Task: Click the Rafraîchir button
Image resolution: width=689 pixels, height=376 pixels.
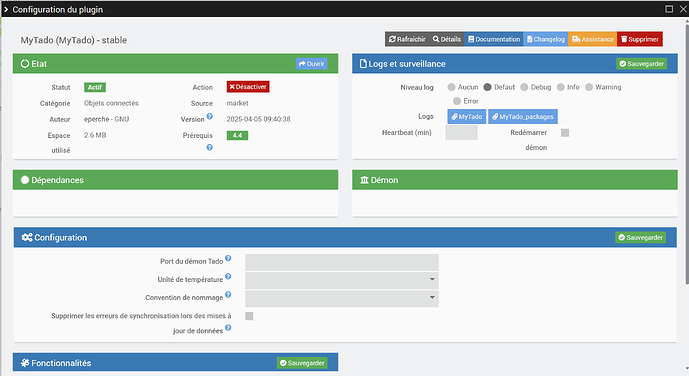Action: [407, 39]
